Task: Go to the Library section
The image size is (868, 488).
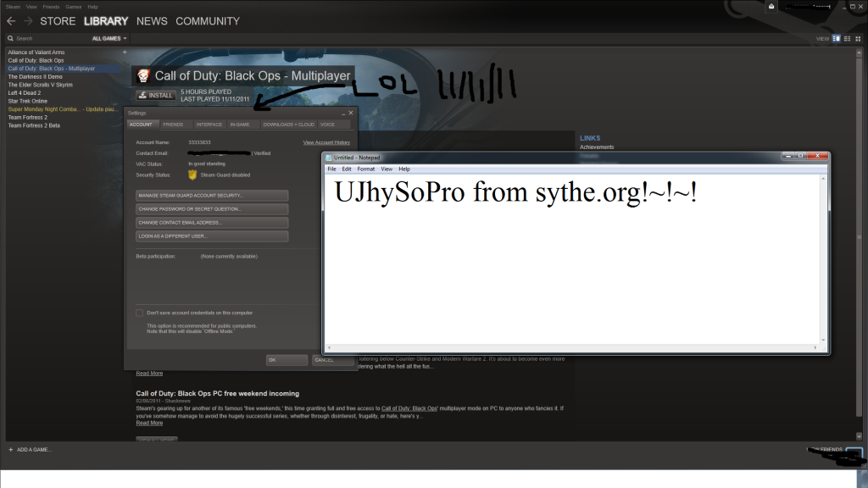Action: [x=106, y=21]
